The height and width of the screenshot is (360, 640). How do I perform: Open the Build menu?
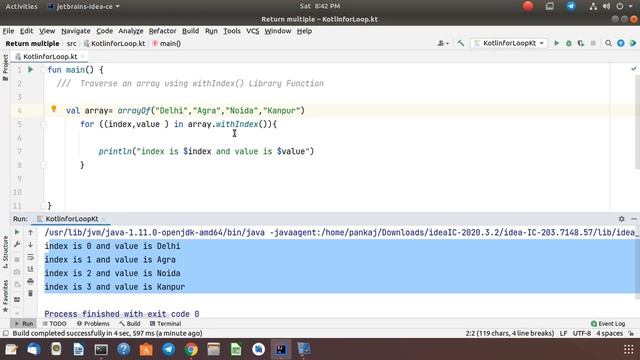click(x=190, y=31)
